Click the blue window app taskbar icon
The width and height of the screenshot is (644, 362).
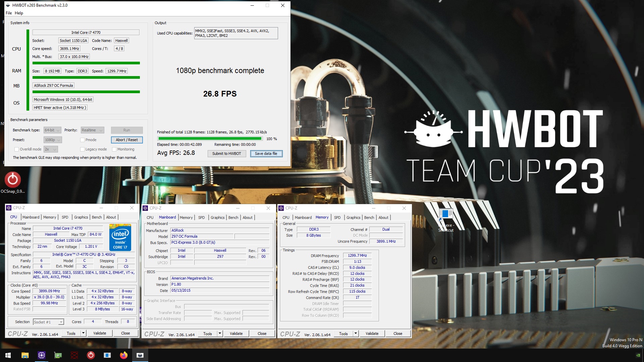[107, 355]
